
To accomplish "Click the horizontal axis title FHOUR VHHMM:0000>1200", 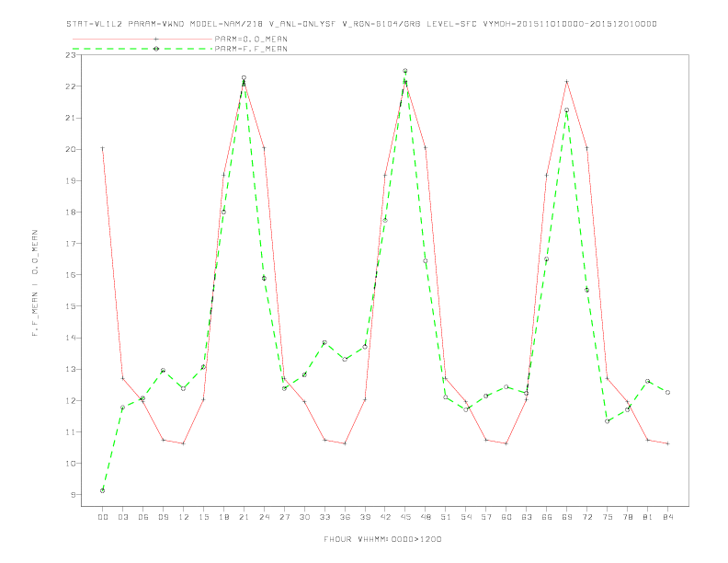I will click(382, 539).
